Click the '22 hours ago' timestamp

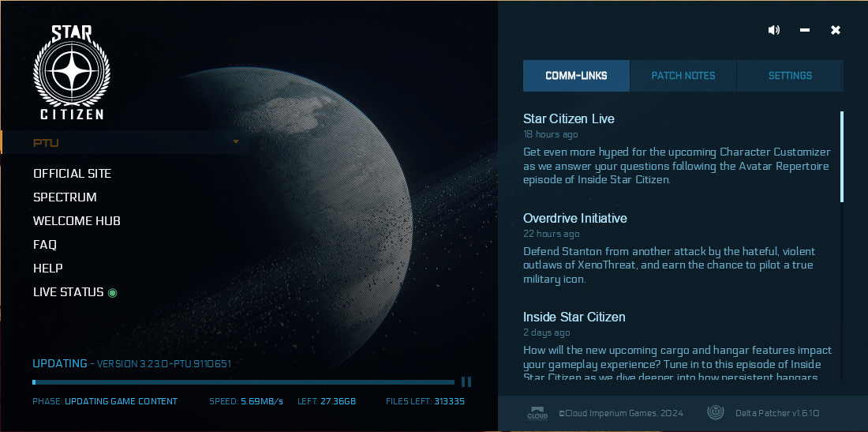tap(552, 234)
